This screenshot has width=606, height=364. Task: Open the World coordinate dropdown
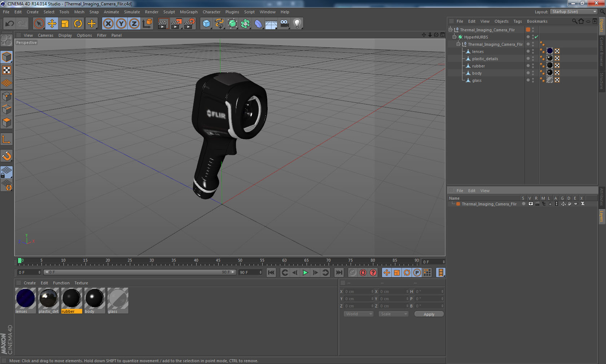coord(359,314)
